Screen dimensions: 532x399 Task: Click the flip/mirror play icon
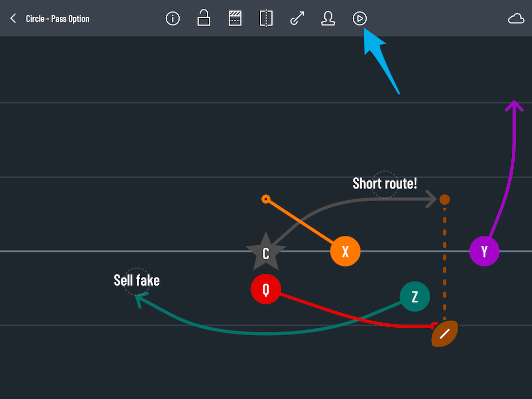coord(266,18)
